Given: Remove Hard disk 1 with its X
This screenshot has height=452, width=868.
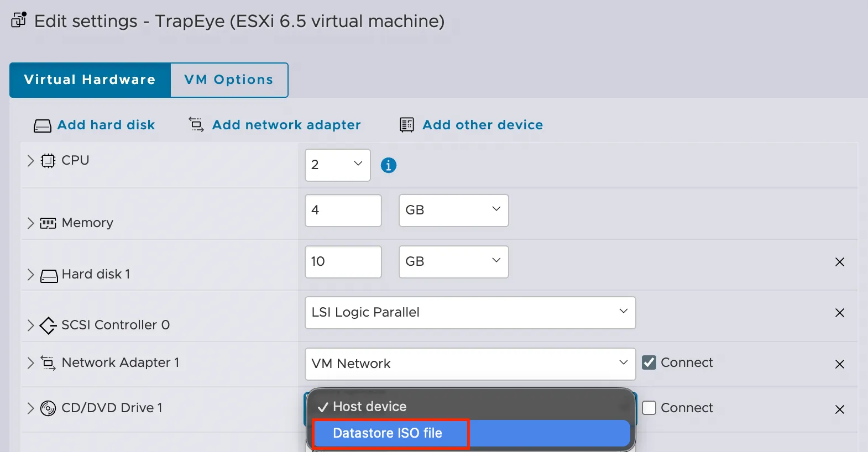Looking at the screenshot, I should [840, 262].
